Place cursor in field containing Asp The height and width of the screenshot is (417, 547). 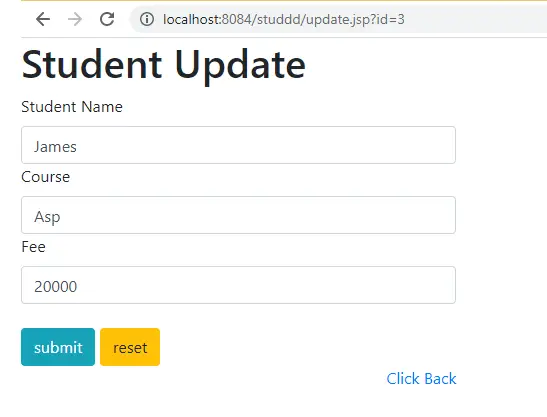coord(238,215)
